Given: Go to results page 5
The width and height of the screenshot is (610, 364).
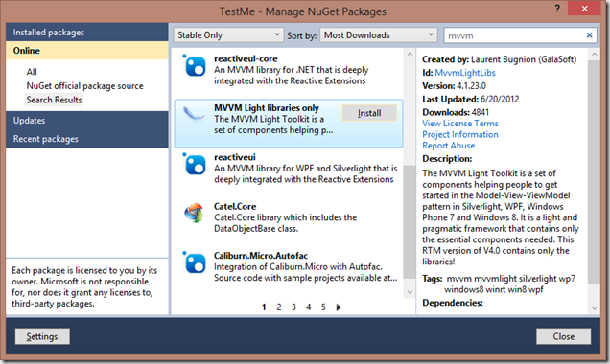Looking at the screenshot, I should [323, 307].
